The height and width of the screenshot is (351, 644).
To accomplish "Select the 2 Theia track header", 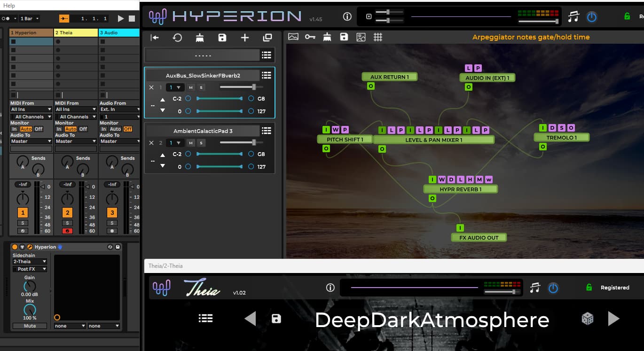I will click(x=76, y=33).
